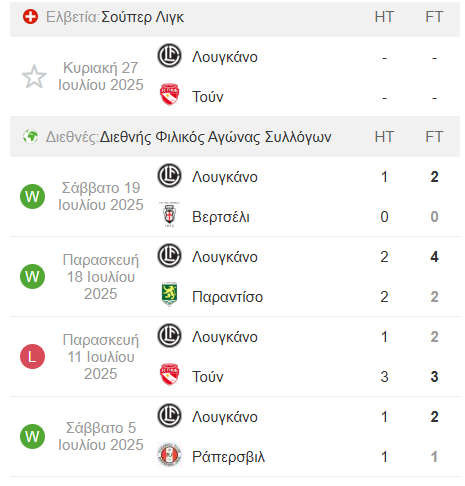
Task: Open the Σούπερ Λιγκ league link
Action: [142, 17]
